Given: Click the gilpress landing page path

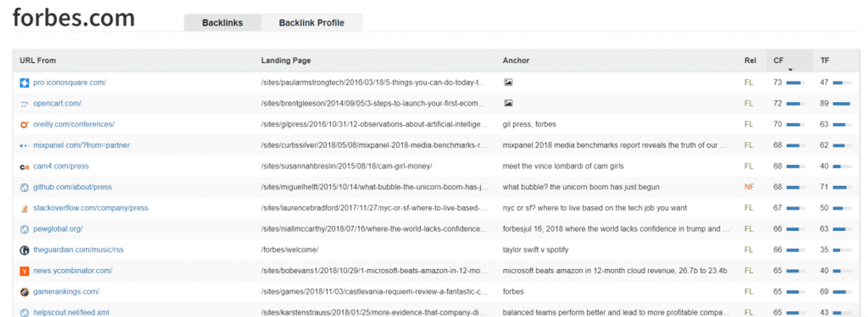Looking at the screenshot, I should click(x=373, y=124).
